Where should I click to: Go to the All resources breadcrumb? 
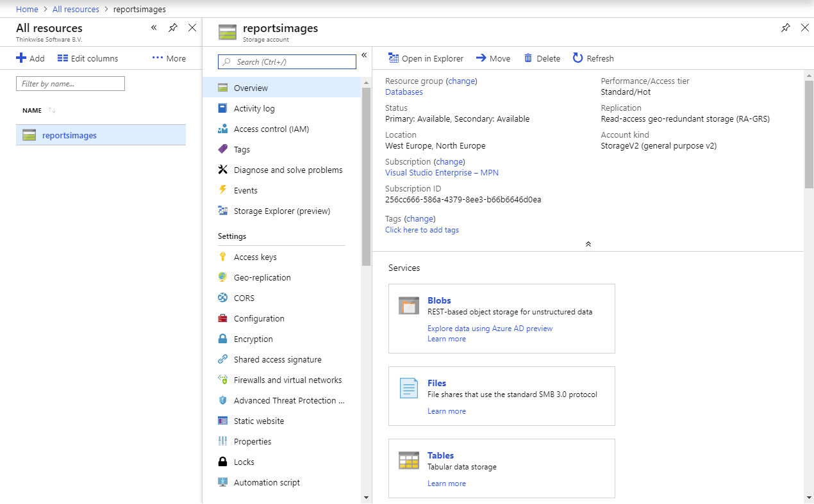(x=76, y=10)
